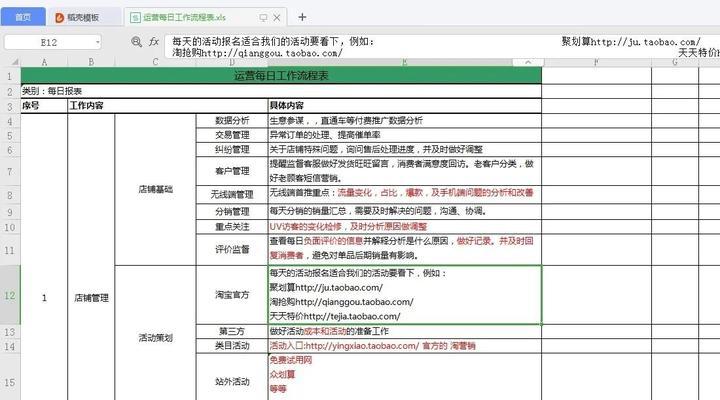720x400 pixels.
Task: Select the 淘宝官方 cell
Action: (x=232, y=295)
